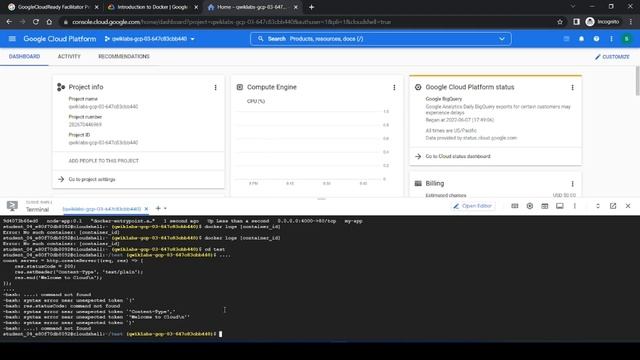Viewport: 640px width, 360px height.
Task: Go back in browser history
Action: point(9,22)
